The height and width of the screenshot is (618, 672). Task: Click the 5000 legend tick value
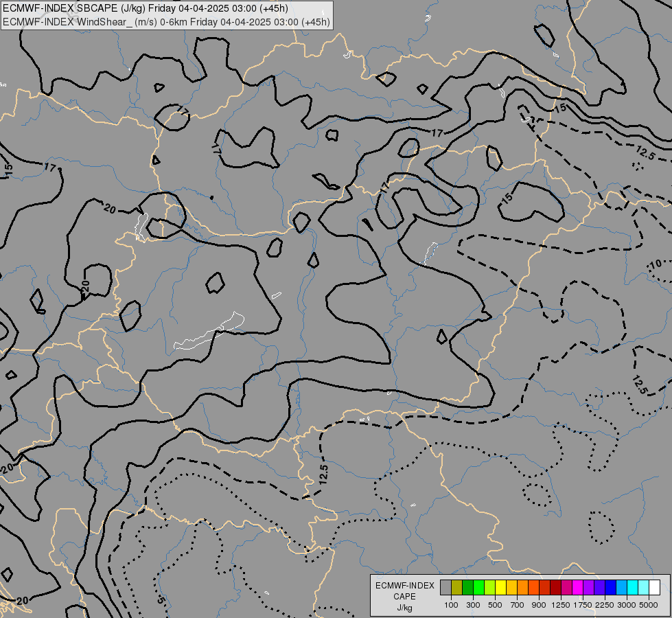point(649,605)
